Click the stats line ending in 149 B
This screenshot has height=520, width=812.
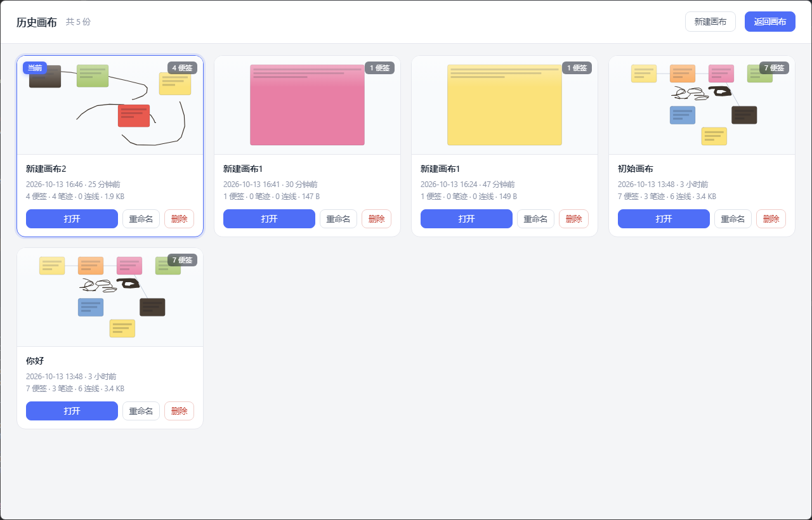(469, 197)
